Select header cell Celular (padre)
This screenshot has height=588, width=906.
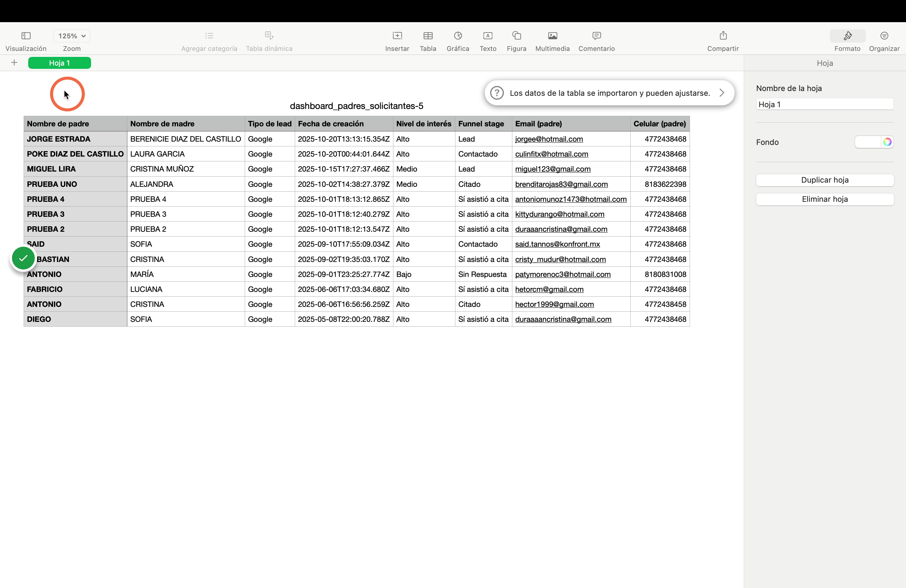[x=660, y=124]
